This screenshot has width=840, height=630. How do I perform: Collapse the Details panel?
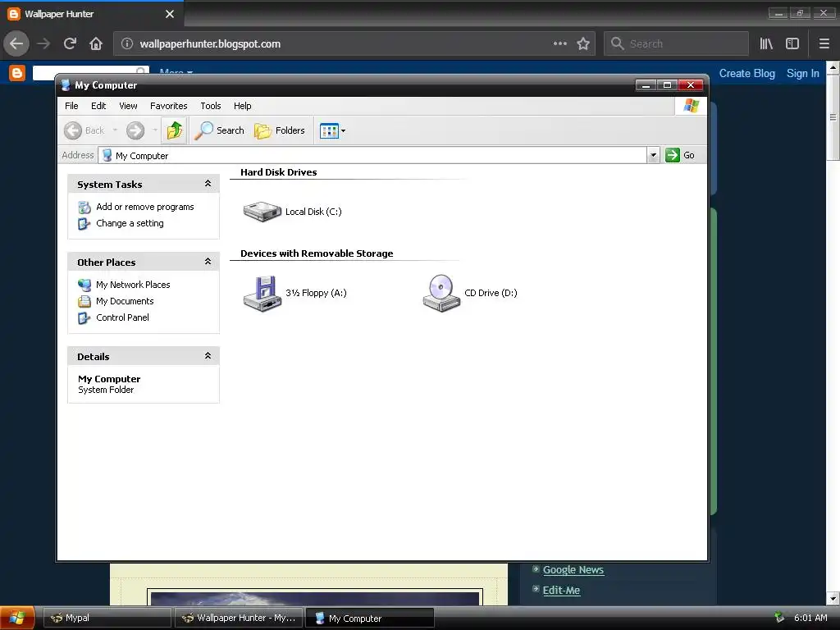(x=208, y=356)
